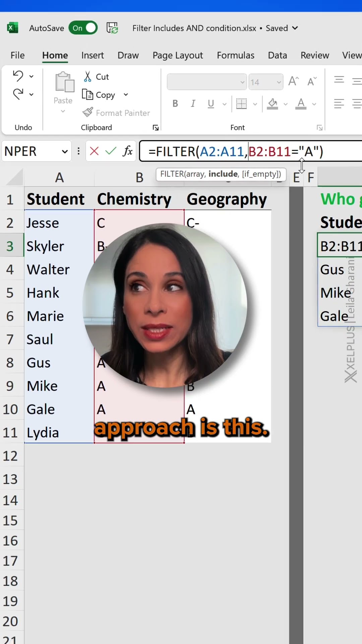Select column A header
Screen dimensions: 362x644
point(59,177)
